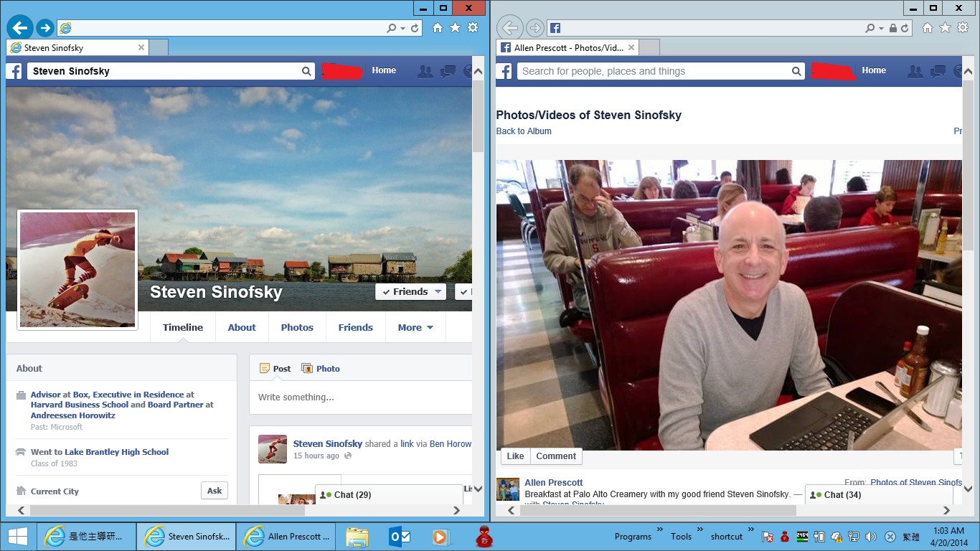Expand left address bar search dropdown arrow
This screenshot has width=980, height=551.
(x=403, y=29)
